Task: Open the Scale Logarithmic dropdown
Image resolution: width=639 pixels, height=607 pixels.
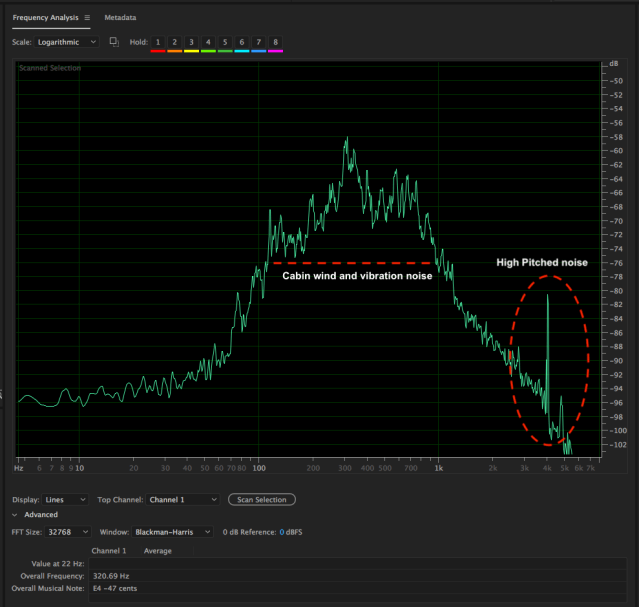Action: tap(68, 43)
